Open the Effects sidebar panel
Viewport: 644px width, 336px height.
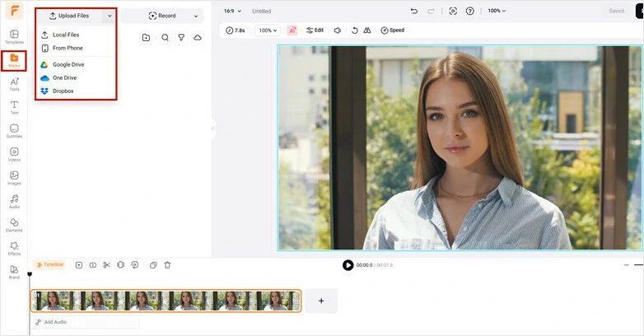(14, 249)
